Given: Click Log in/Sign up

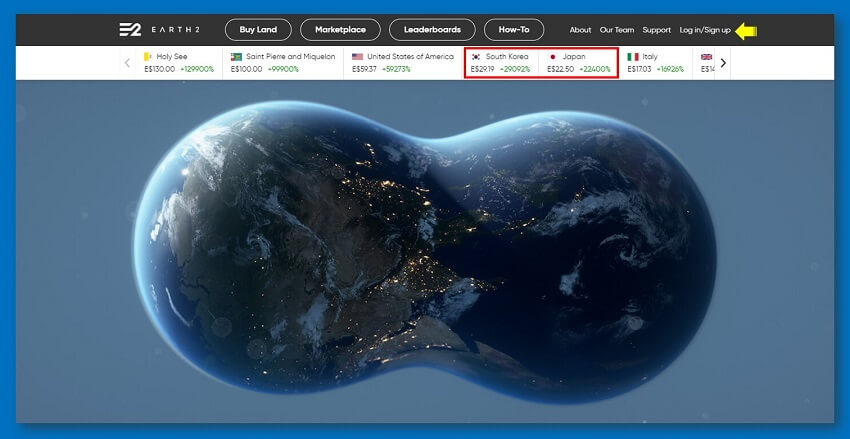Looking at the screenshot, I should 705,30.
